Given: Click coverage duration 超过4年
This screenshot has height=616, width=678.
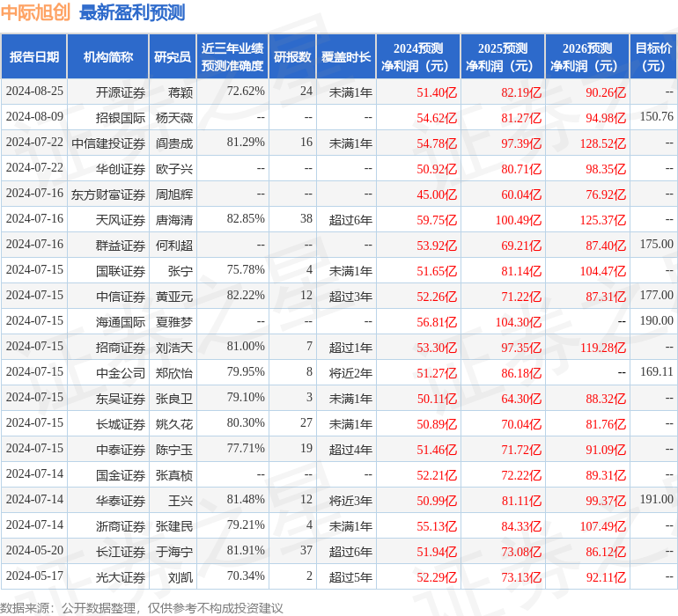Looking at the screenshot, I should tap(350, 449).
